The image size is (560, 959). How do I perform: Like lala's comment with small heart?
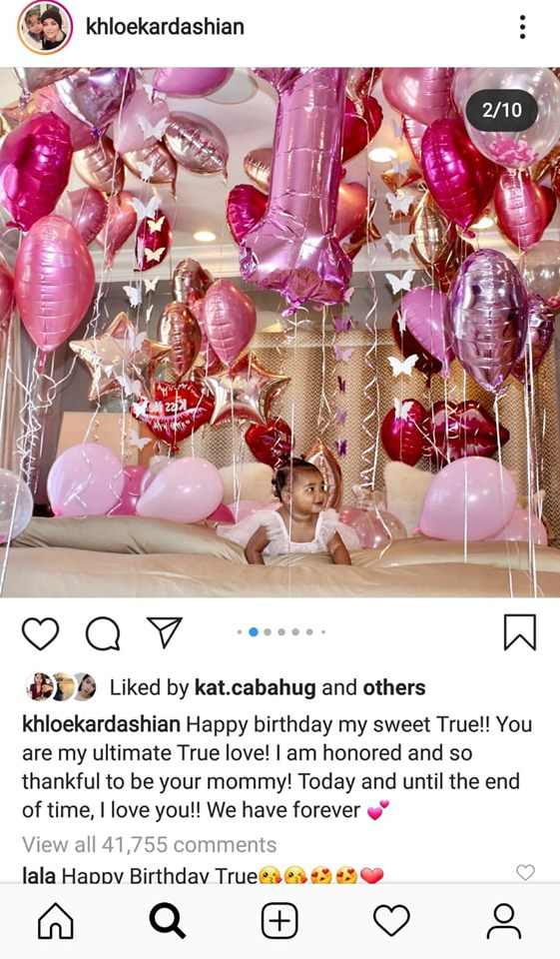click(525, 872)
